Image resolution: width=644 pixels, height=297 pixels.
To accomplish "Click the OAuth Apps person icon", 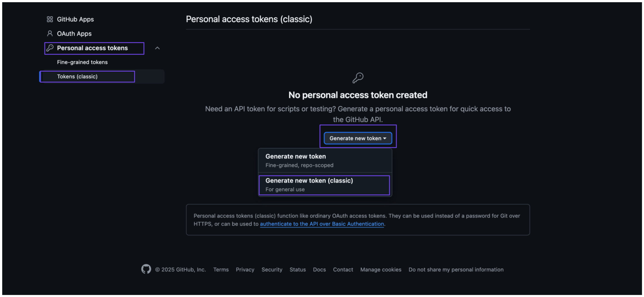I will click(50, 34).
